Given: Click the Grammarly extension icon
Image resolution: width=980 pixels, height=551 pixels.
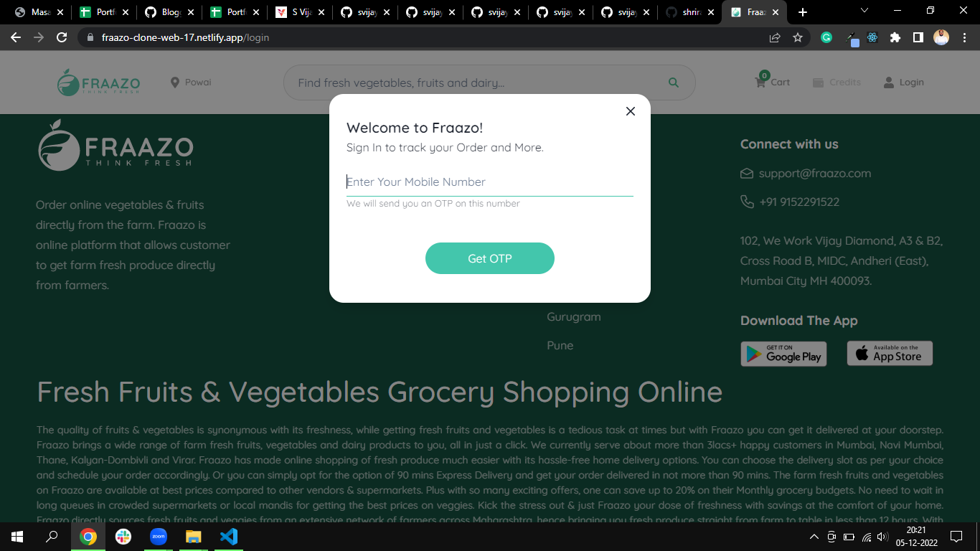Looking at the screenshot, I should pyautogui.click(x=826, y=37).
